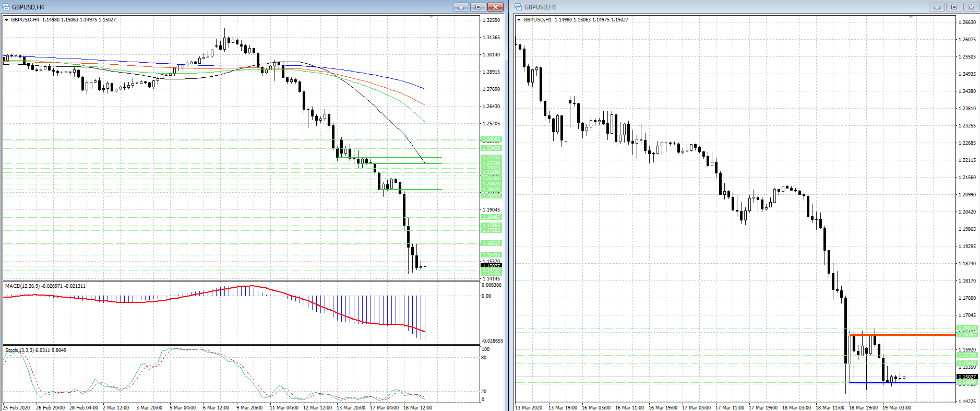
Task: Click the GBPUSD,H4 window title bar
Action: (x=209, y=7)
